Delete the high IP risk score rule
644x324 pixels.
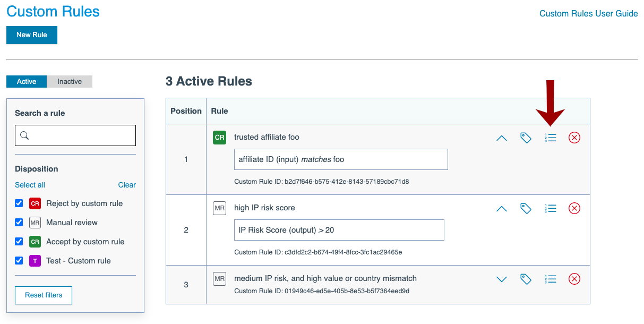[x=574, y=209]
